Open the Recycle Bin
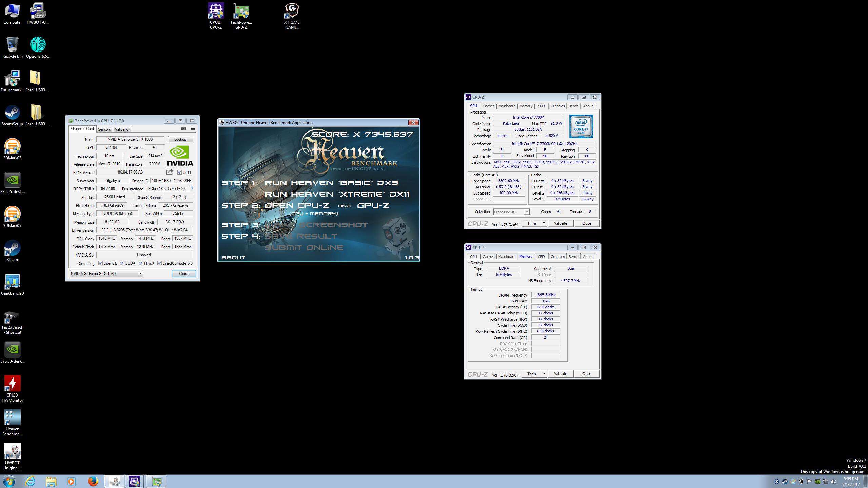The image size is (868, 488). click(13, 48)
